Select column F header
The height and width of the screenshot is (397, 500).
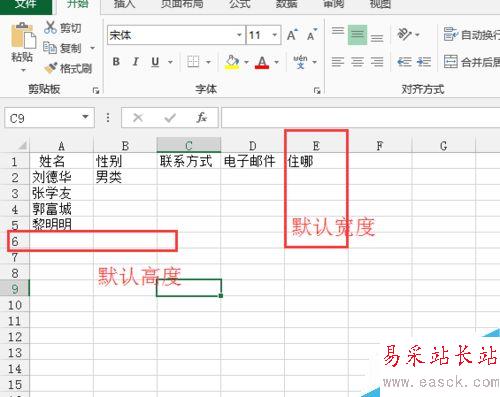point(380,145)
